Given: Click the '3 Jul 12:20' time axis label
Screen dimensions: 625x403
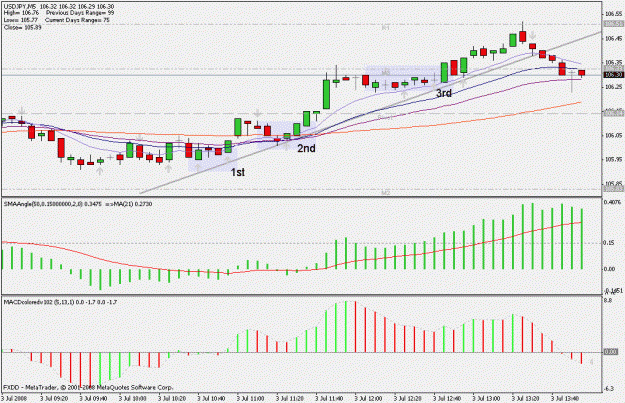Looking at the screenshot, I should point(408,398).
